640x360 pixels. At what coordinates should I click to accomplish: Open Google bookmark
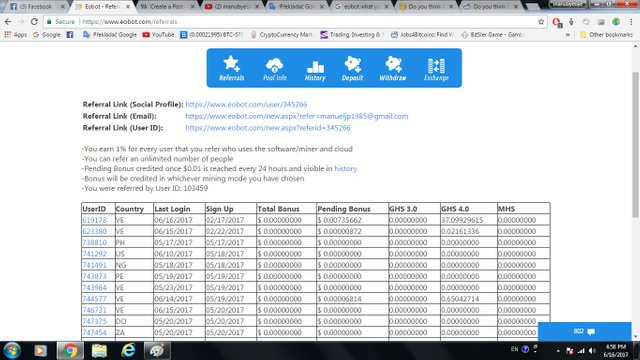click(47, 35)
